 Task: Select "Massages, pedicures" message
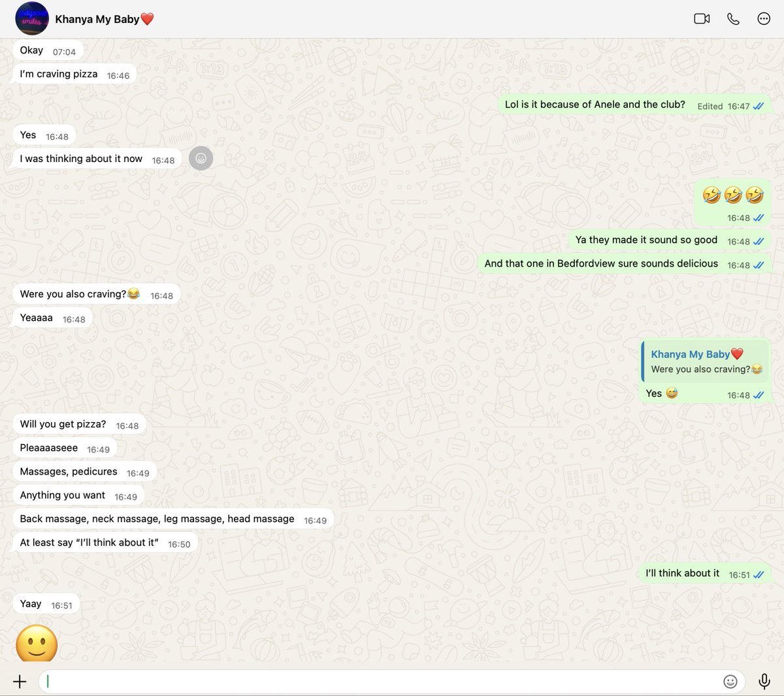pos(84,472)
